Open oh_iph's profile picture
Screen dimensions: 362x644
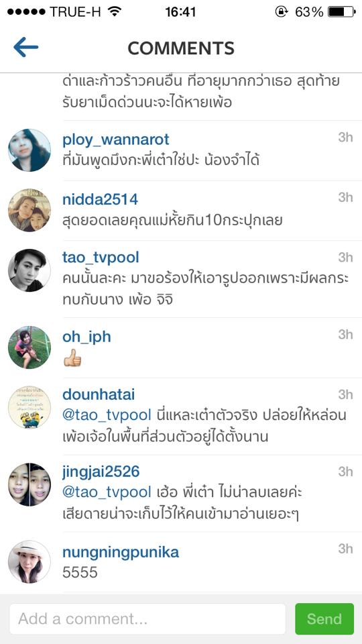click(x=29, y=347)
